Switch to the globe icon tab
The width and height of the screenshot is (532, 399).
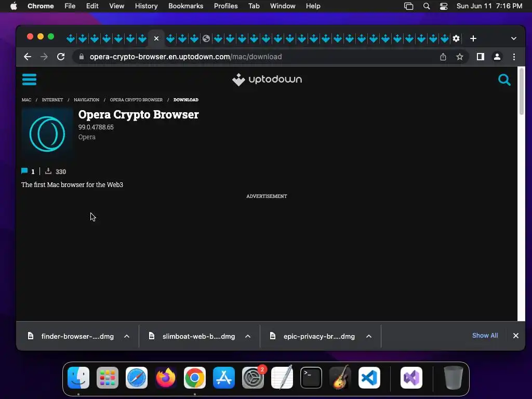click(206, 38)
